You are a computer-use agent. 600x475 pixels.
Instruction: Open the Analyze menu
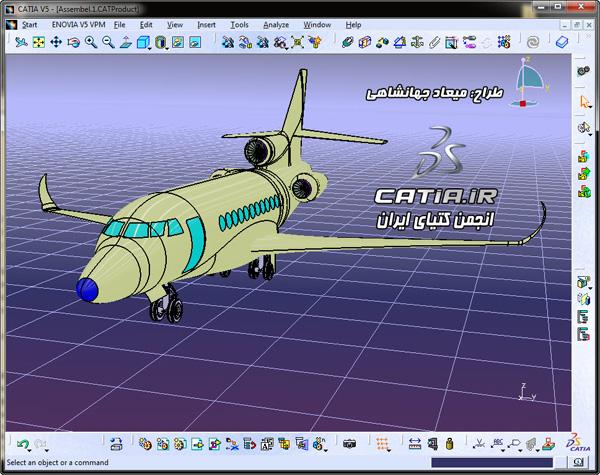(276, 25)
